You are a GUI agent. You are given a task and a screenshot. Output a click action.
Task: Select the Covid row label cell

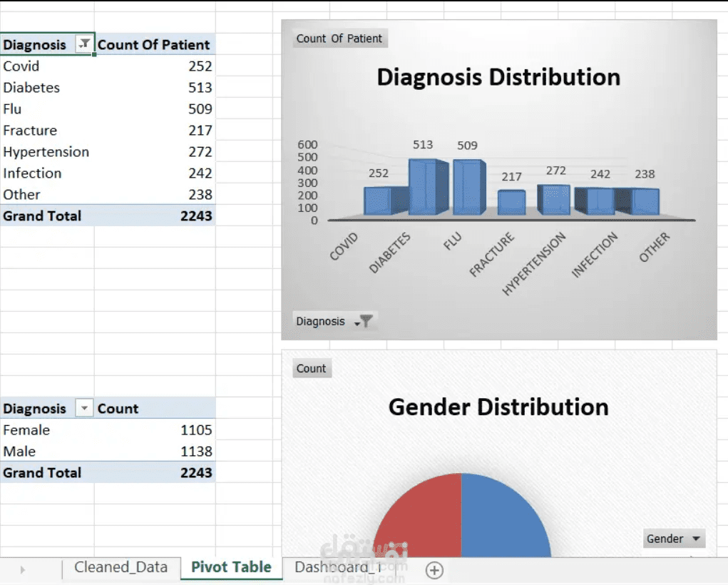click(x=47, y=66)
